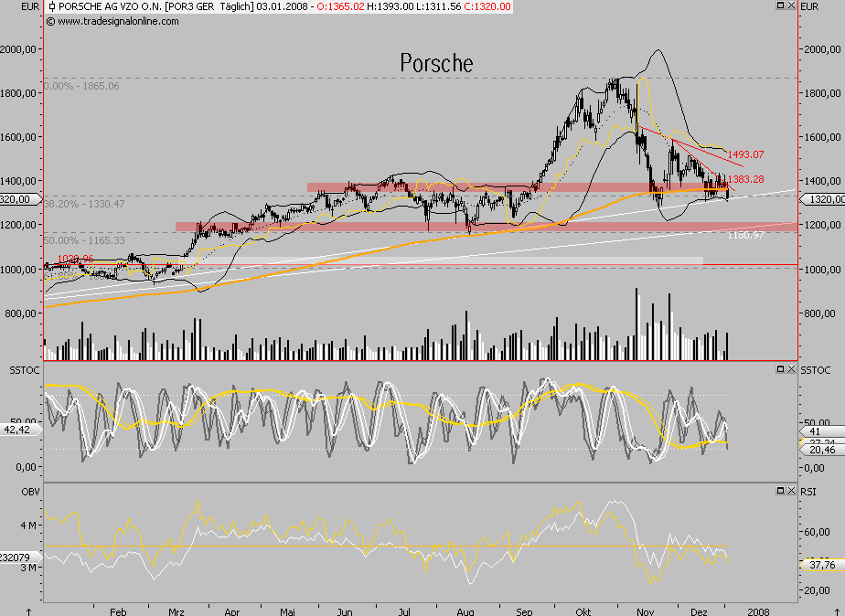Close the SSTOC indicator panel
Viewport: 845px width, 616px height.
[x=791, y=369]
